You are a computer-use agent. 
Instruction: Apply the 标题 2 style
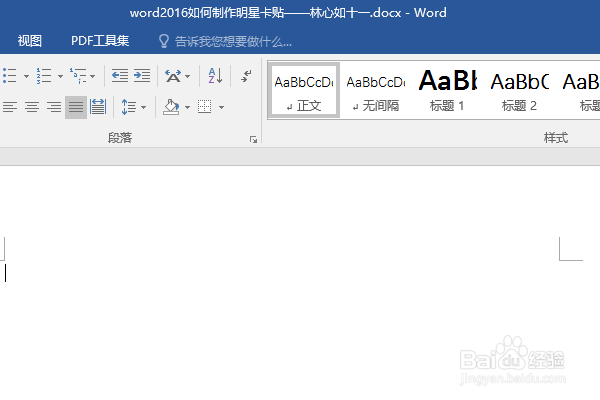tap(519, 90)
